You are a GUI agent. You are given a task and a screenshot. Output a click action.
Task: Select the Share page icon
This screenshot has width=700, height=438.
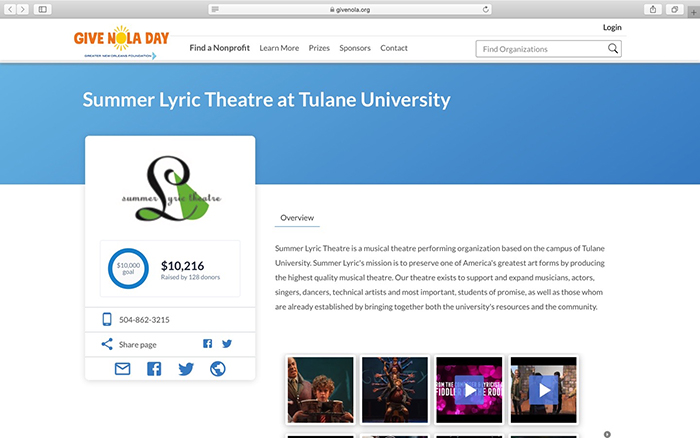pos(107,344)
